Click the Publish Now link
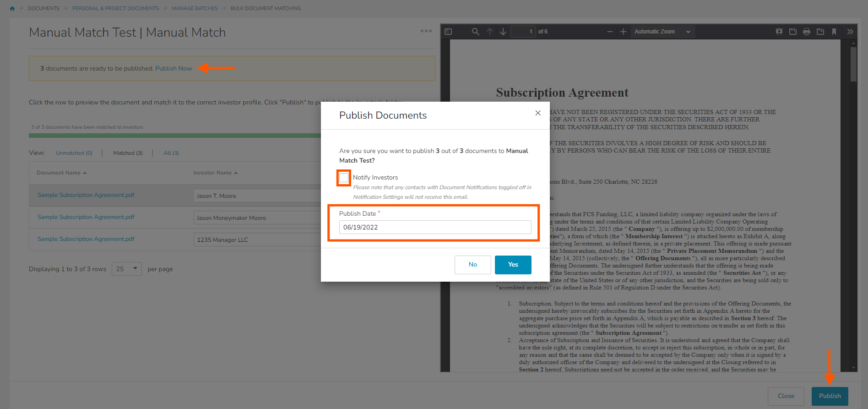This screenshot has height=409, width=868. coord(174,68)
